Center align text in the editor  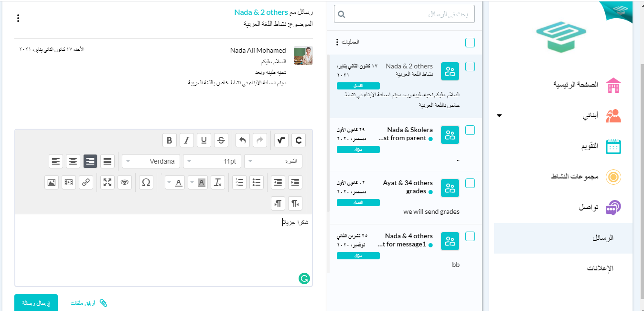[x=73, y=161]
